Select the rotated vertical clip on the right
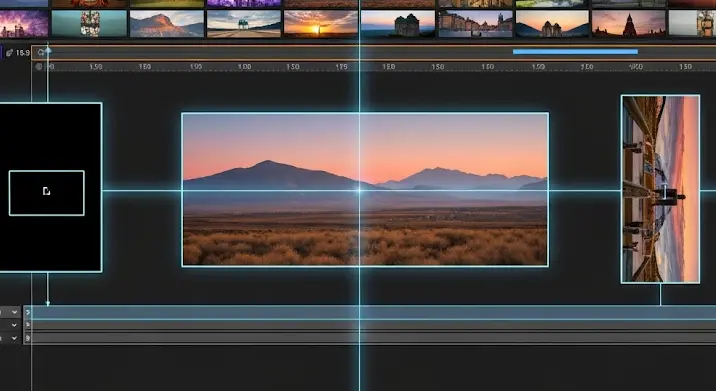 [x=660, y=189]
